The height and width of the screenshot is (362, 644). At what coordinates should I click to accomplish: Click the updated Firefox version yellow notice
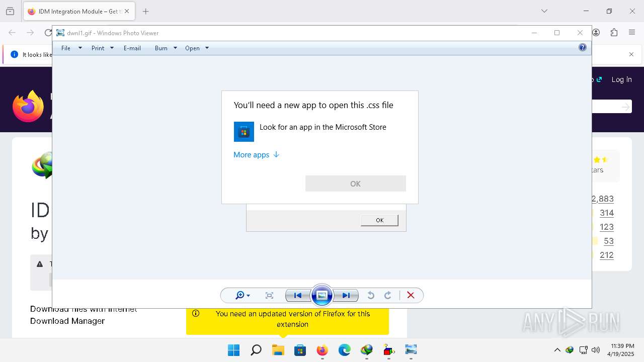(287, 321)
